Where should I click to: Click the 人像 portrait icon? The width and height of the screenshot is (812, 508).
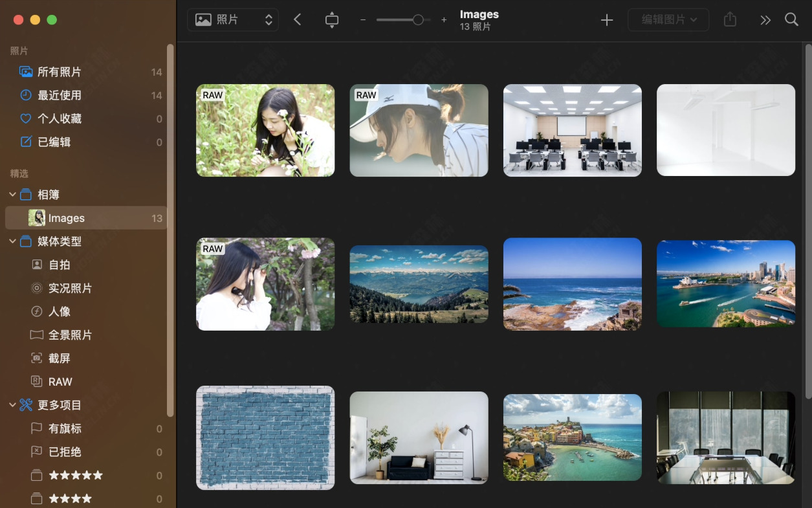tap(37, 311)
